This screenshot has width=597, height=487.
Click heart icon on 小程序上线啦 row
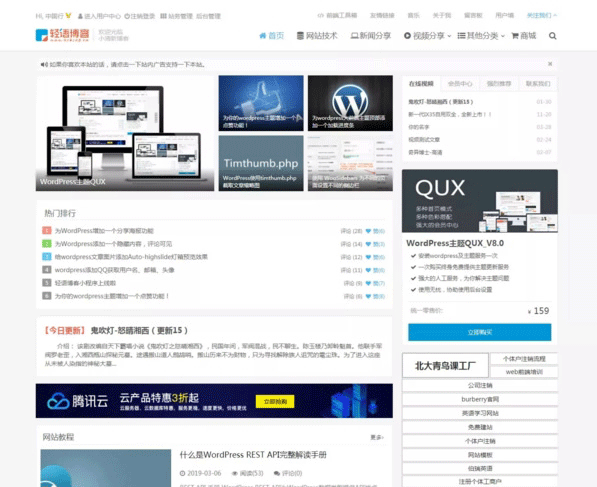tap(368, 283)
